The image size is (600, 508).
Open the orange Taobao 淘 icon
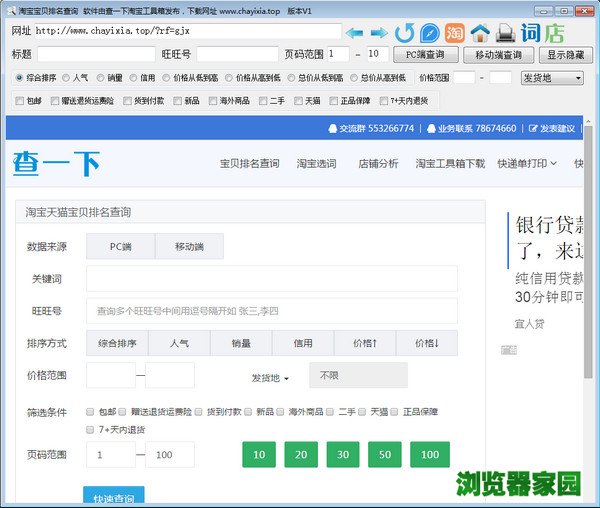pyautogui.click(x=455, y=32)
